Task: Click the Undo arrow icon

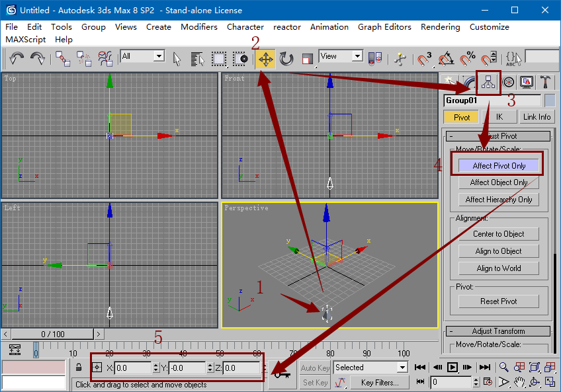Action: 17,58
